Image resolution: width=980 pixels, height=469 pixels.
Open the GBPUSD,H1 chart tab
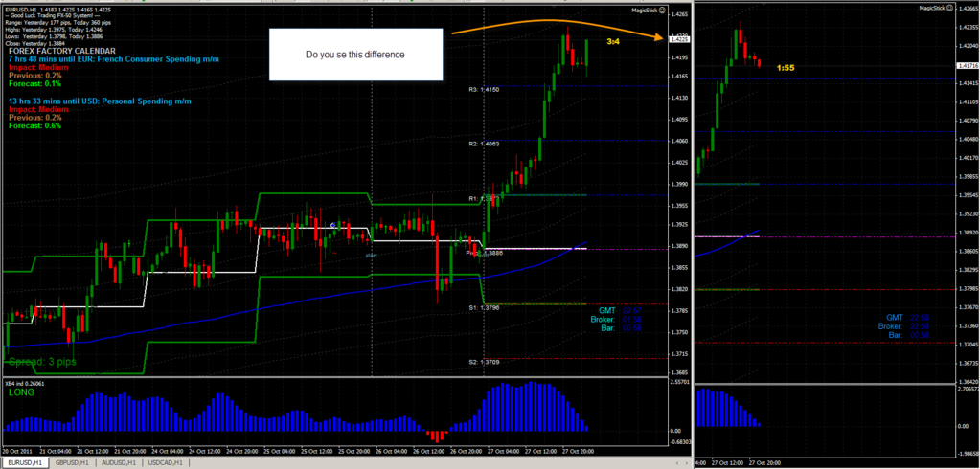pyautogui.click(x=71, y=462)
